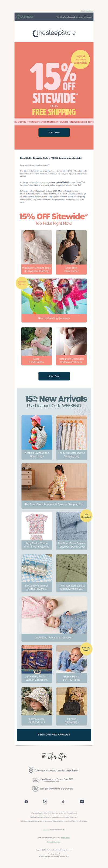This screenshot has height=868, width=108.
Task: Click the free shipping truck icon
Action: point(36,780)
